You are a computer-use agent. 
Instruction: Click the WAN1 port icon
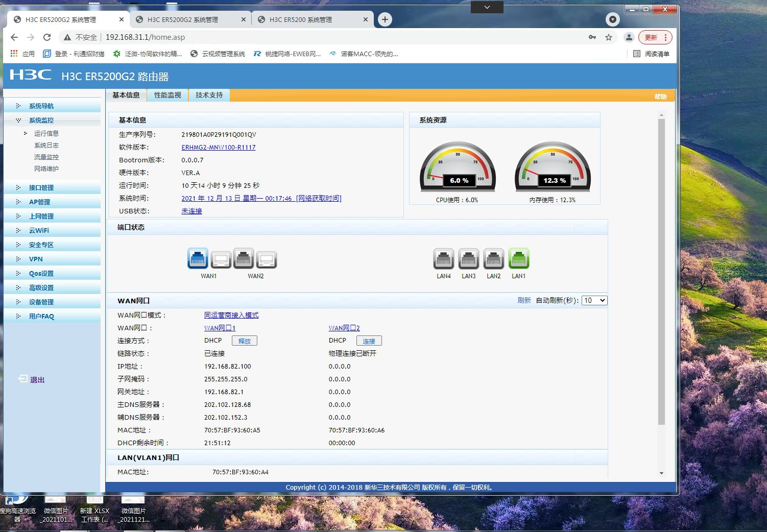pos(198,259)
